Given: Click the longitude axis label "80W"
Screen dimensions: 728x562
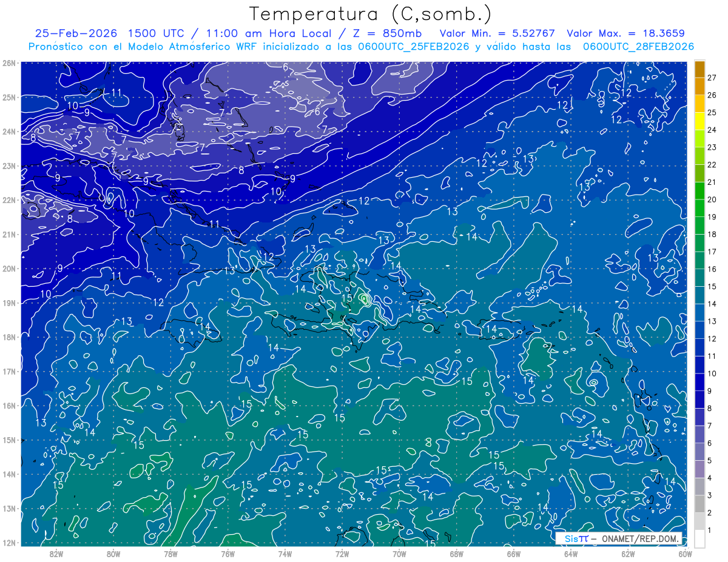Looking at the screenshot, I should [x=113, y=553].
